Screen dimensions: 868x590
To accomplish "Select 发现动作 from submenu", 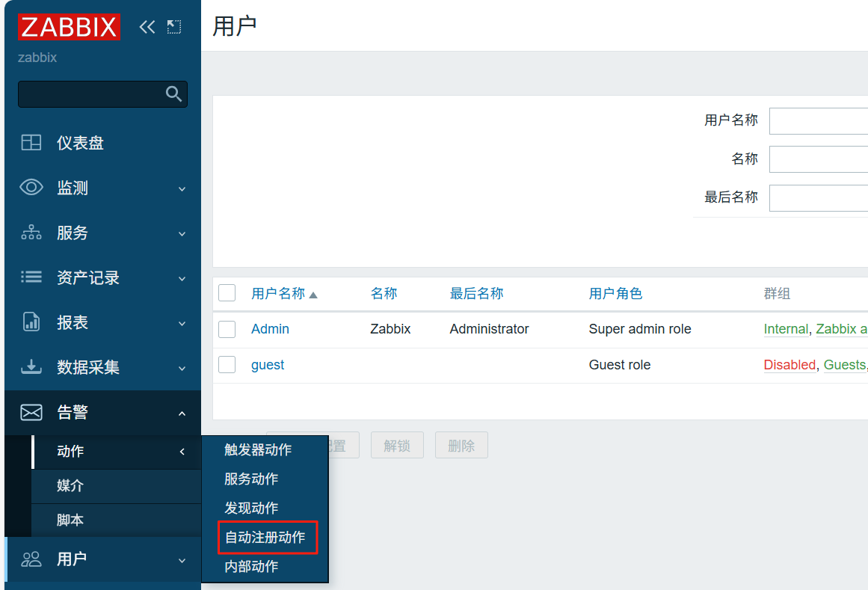I will (x=251, y=508).
